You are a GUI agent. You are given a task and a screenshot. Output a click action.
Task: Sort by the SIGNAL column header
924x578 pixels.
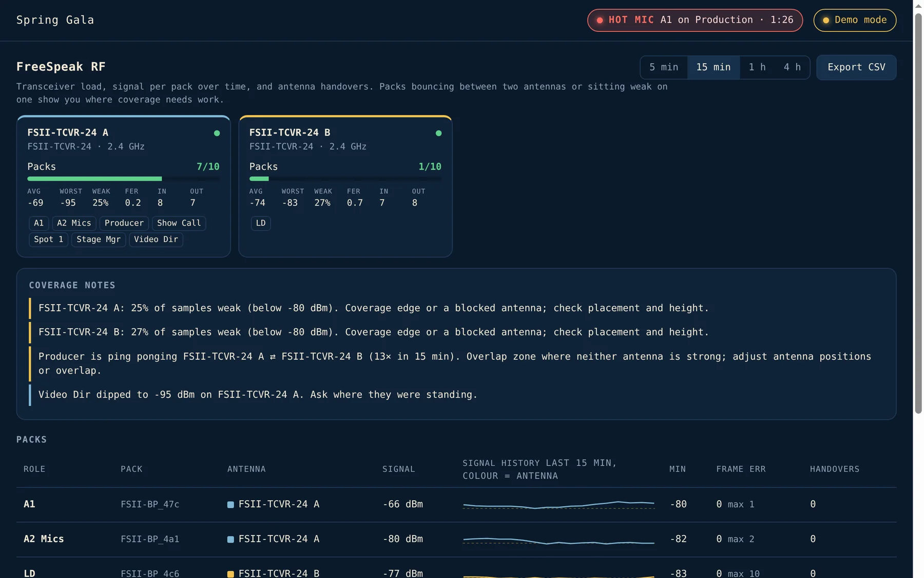pyautogui.click(x=398, y=469)
